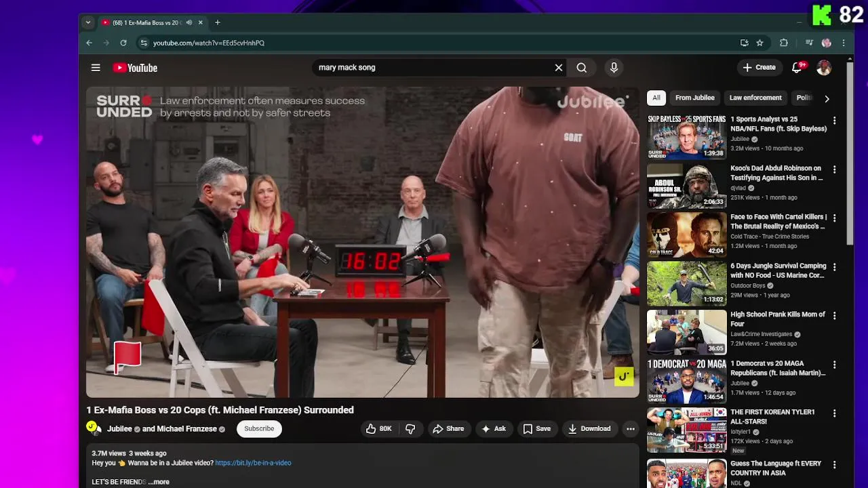Save the video to a playlist
Image resolution: width=868 pixels, height=488 pixels.
pyautogui.click(x=536, y=429)
